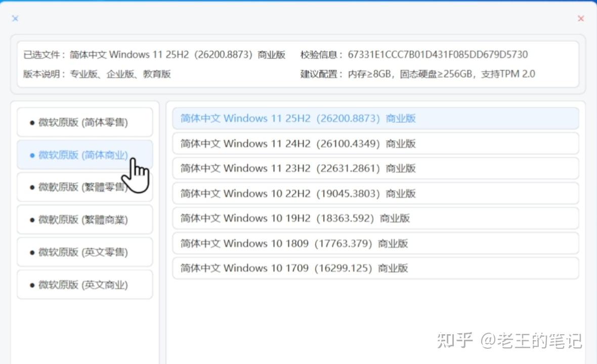Select 微軟原版 (繁體零售) category
Image resolution: width=597 pixels, height=364 pixels.
coord(85,187)
